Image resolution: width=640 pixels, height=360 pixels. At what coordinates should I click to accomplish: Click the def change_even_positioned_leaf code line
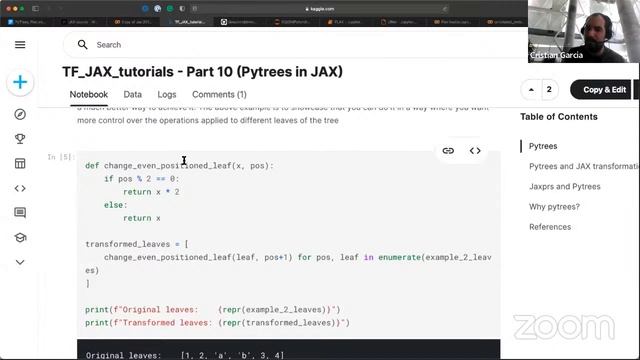(x=179, y=166)
